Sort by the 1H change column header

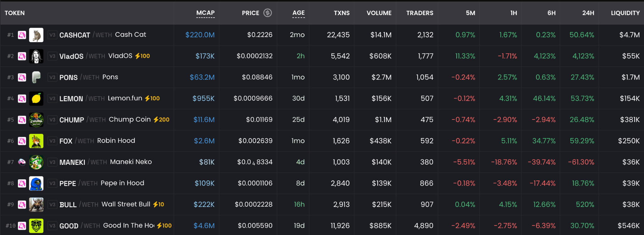[x=514, y=13]
